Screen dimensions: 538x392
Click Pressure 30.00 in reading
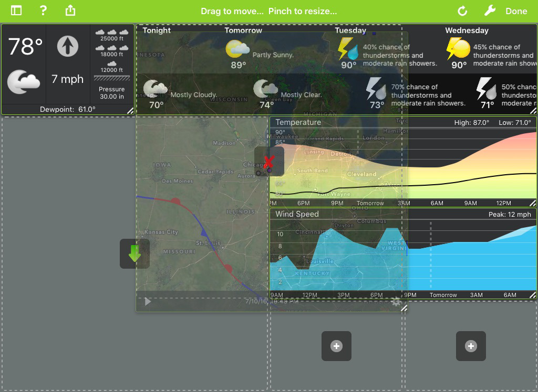pos(112,93)
